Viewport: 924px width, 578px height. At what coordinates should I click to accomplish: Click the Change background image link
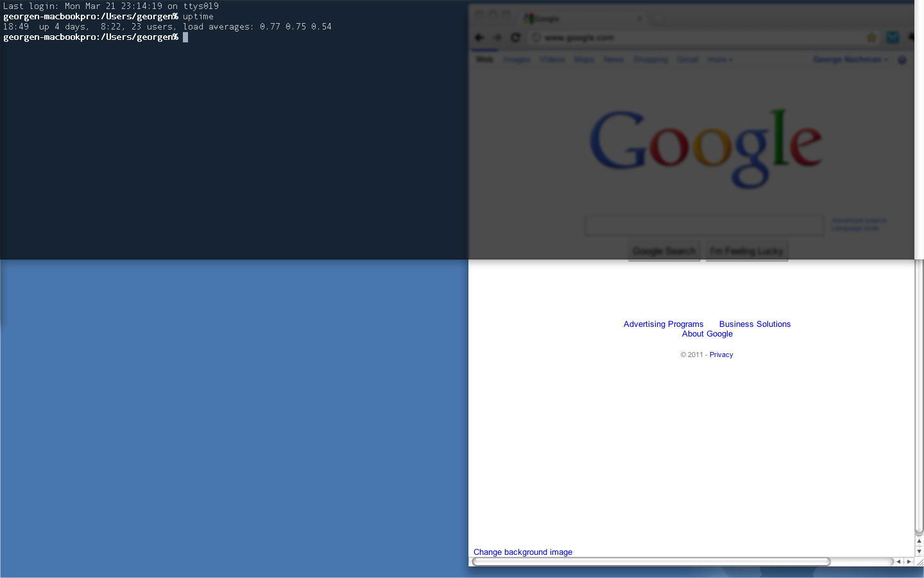click(x=523, y=552)
